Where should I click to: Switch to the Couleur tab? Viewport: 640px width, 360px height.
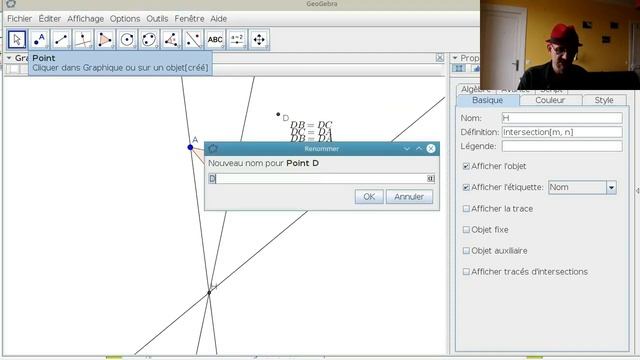click(550, 100)
